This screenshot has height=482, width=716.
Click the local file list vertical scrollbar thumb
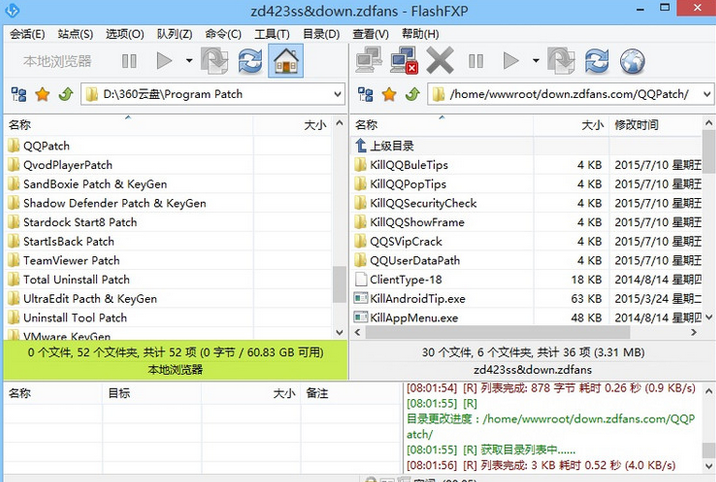[x=339, y=285]
